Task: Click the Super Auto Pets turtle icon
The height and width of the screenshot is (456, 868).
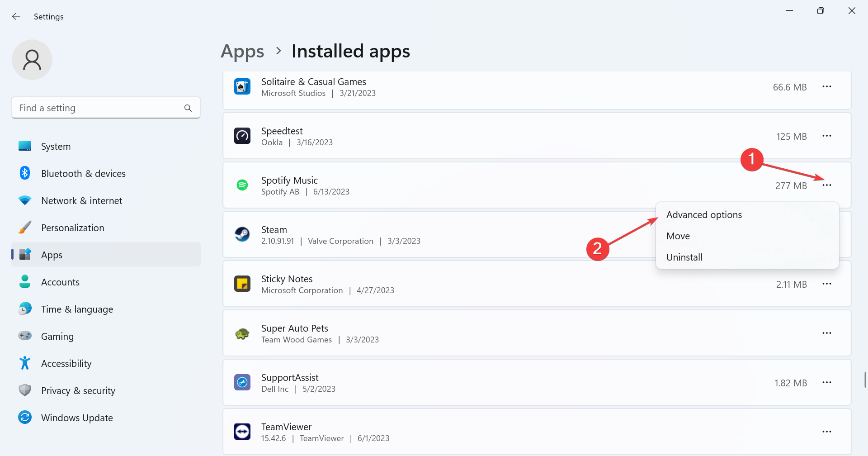Action: click(x=242, y=333)
